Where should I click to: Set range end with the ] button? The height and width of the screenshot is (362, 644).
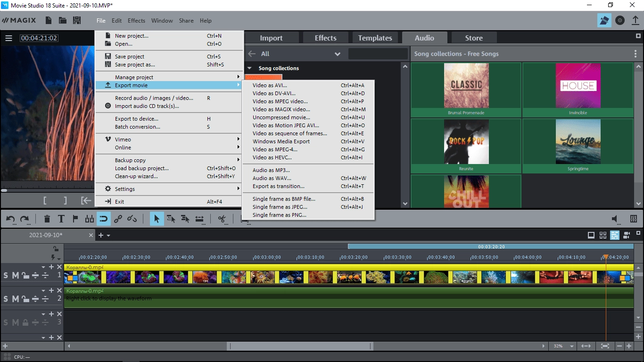(65, 201)
